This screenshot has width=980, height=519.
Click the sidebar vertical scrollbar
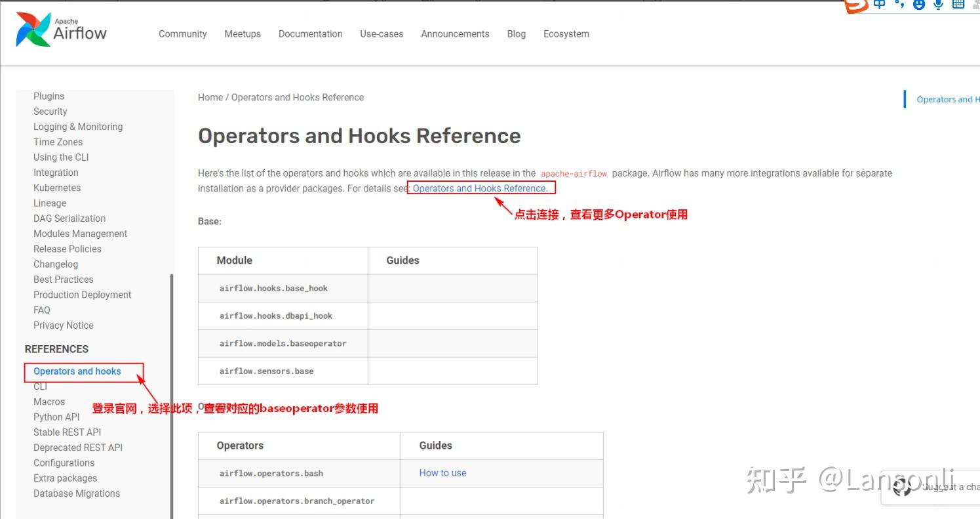point(172,396)
